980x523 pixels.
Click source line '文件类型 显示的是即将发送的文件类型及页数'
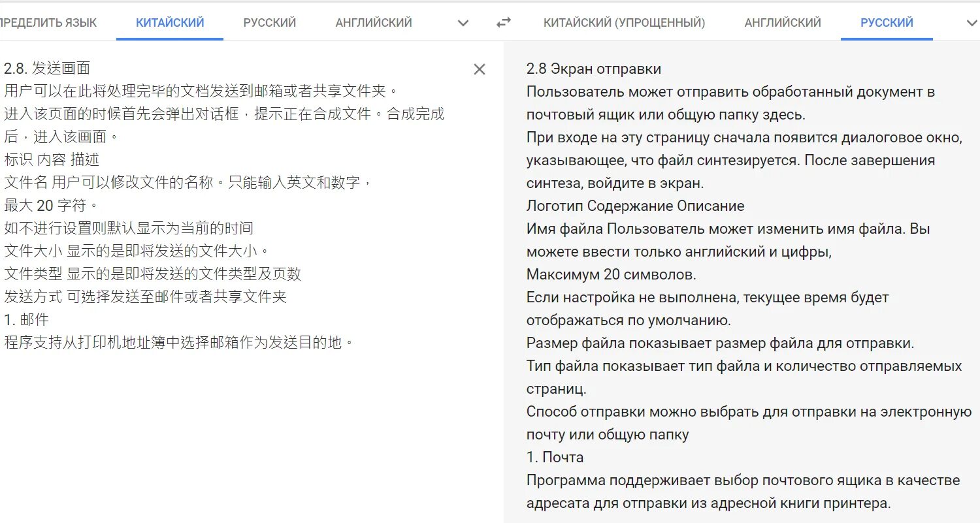pyautogui.click(x=153, y=274)
